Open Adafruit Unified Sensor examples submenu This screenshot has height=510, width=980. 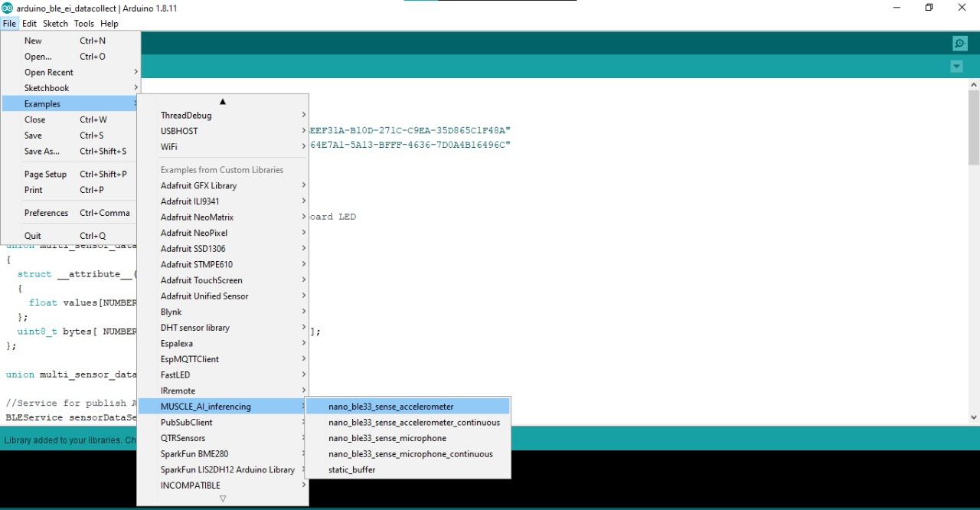223,296
